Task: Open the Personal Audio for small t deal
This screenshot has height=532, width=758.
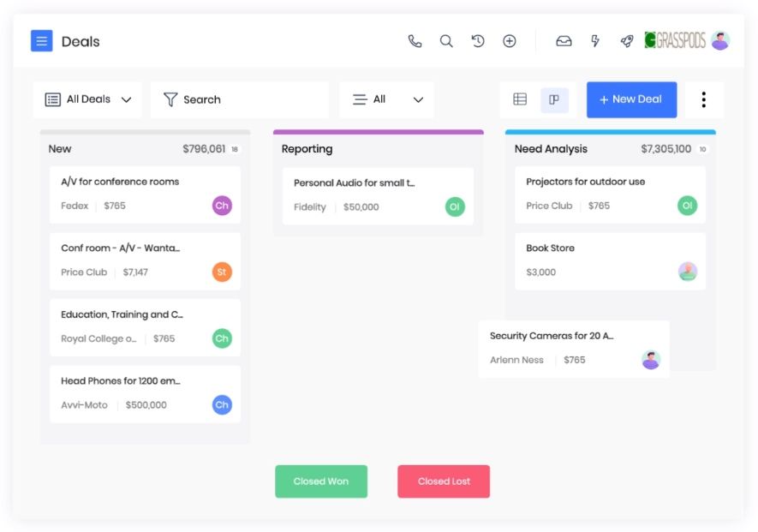Action: (378, 196)
